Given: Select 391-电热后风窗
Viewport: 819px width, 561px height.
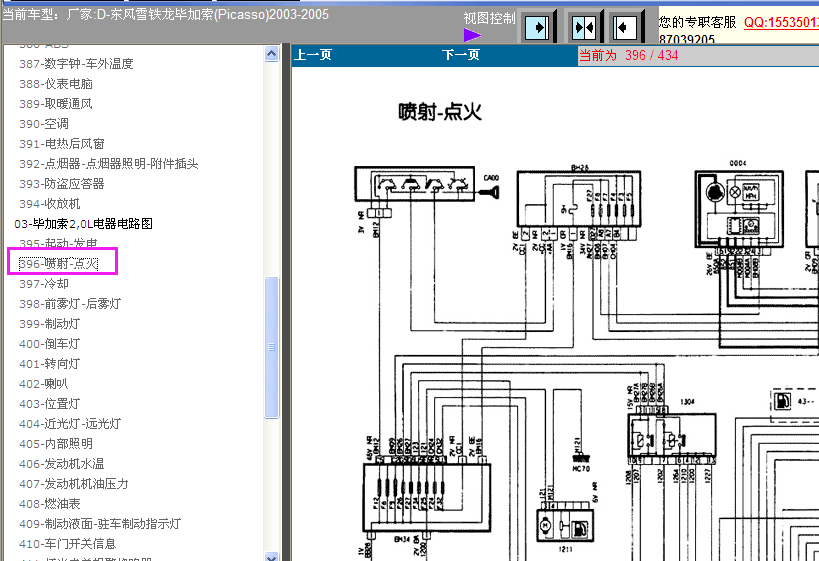Looking at the screenshot, I should tap(62, 144).
